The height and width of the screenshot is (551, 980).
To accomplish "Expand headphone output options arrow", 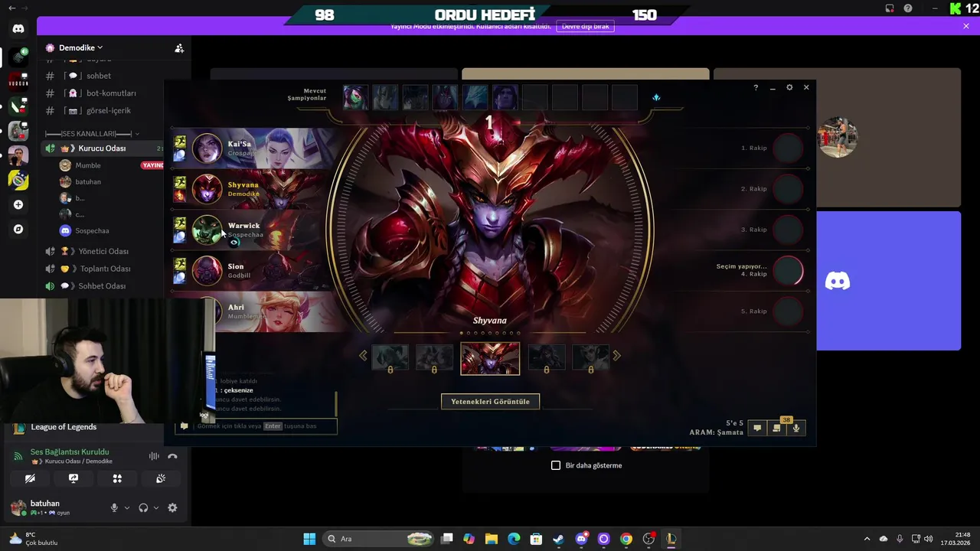I will point(156,507).
